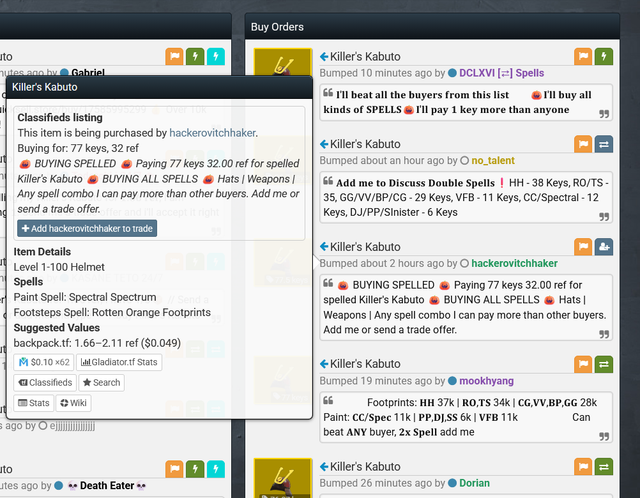
Task: Click cyan lightning icon on Gabriel's listing
Action: point(216,56)
